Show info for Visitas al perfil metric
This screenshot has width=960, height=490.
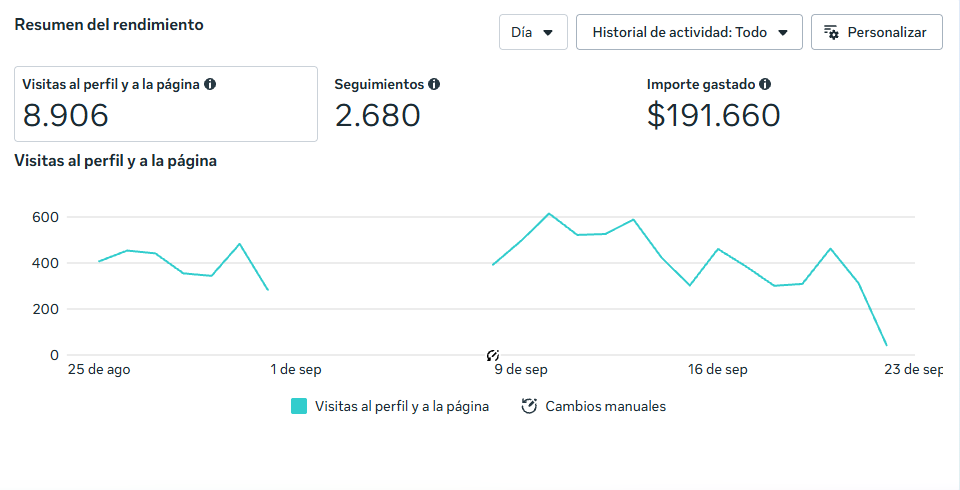[210, 85]
